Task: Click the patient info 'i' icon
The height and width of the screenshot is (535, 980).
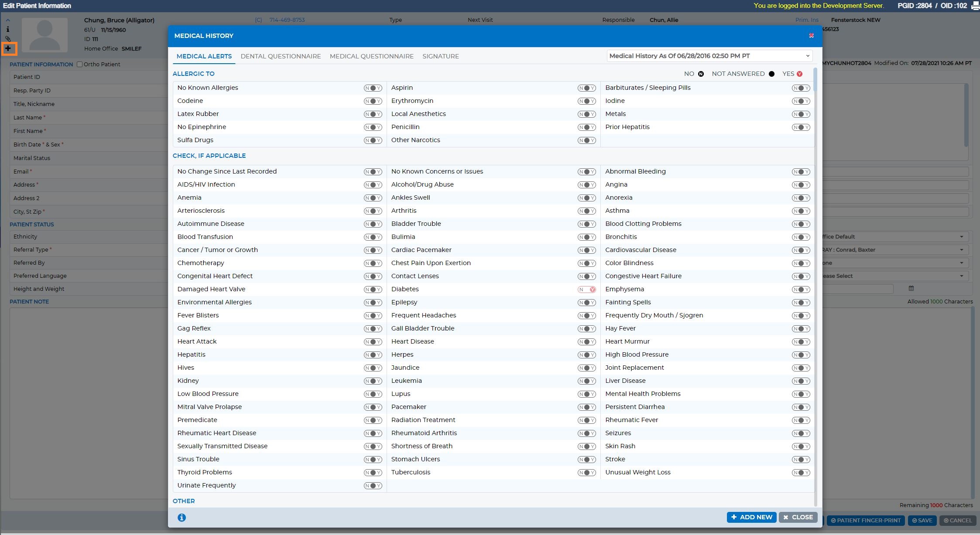Action: pos(8,29)
